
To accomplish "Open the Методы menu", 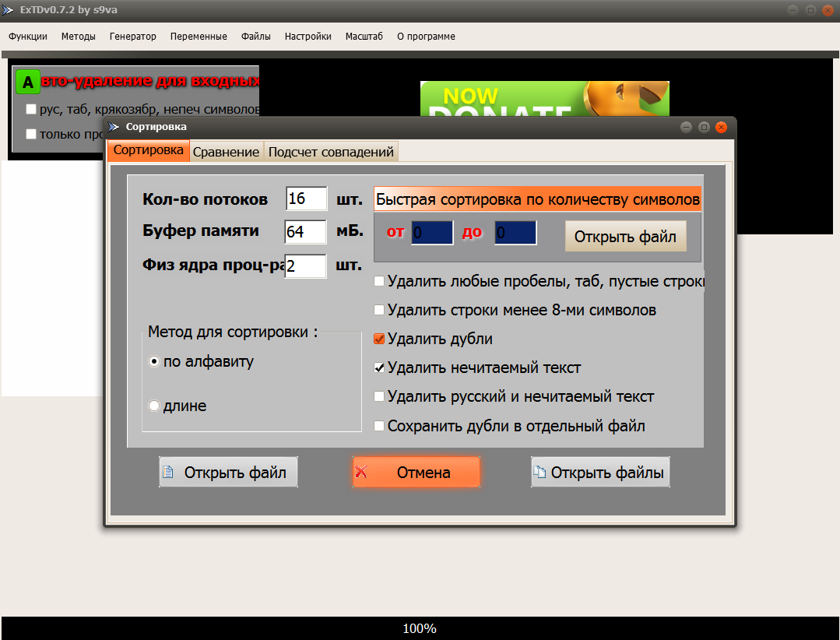I will (x=79, y=37).
